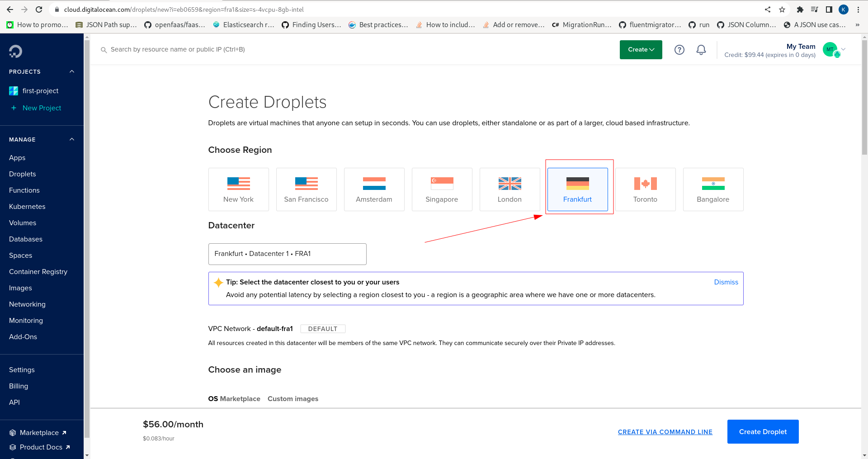Switch to the Marketplace image tab
The height and width of the screenshot is (459, 868).
240,399
